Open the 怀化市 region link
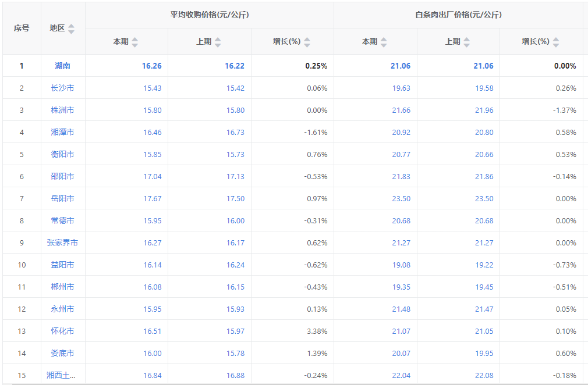Image resolution: width=588 pixels, height=385 pixels. pos(63,331)
